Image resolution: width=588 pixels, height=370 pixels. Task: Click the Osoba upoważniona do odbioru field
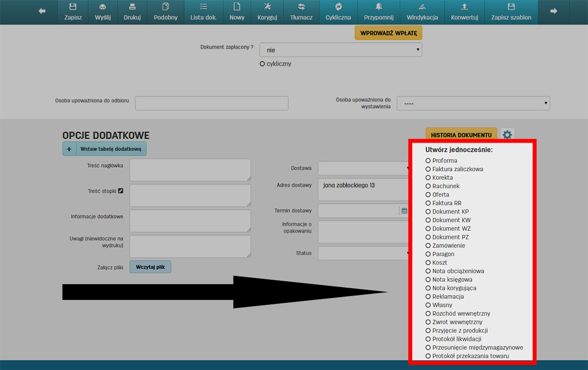[212, 103]
